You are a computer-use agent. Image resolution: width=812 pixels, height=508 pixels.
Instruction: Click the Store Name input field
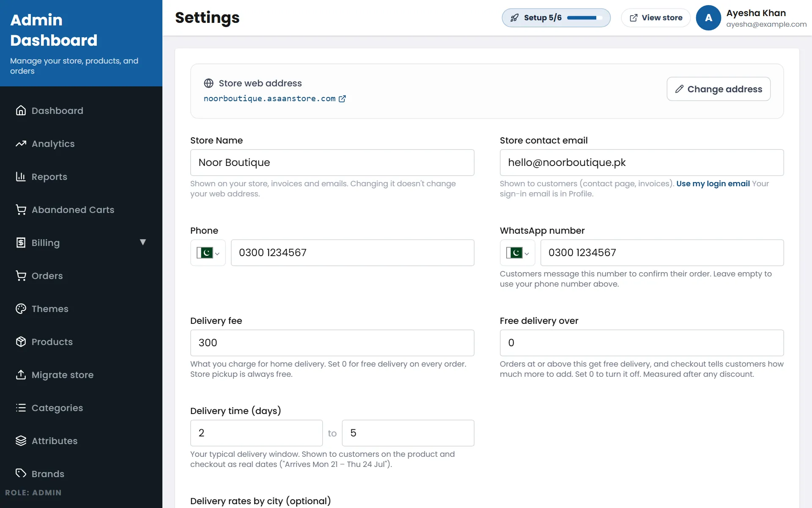pyautogui.click(x=332, y=163)
